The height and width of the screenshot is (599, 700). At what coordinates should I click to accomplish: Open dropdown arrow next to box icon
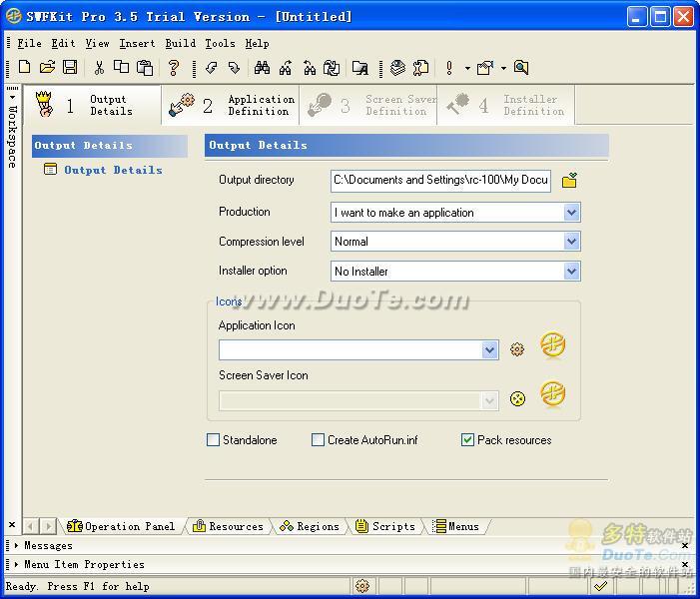[503, 68]
